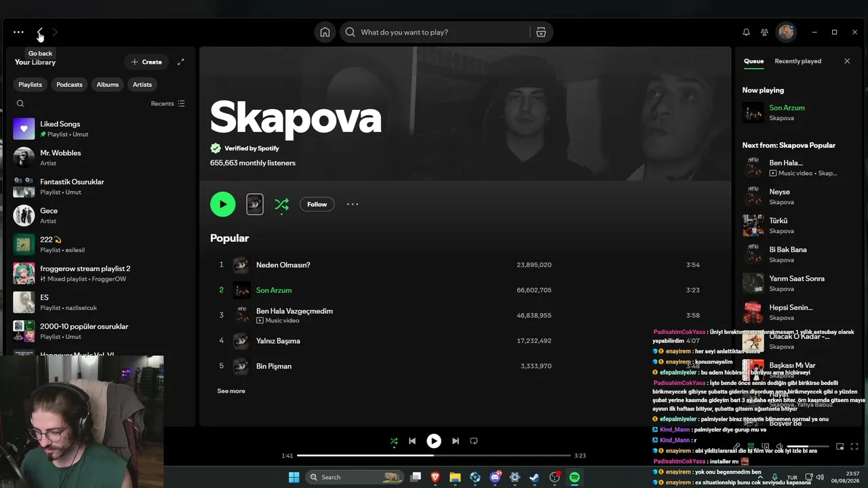Open the Windows Start menu
868x488 pixels.
(x=294, y=477)
